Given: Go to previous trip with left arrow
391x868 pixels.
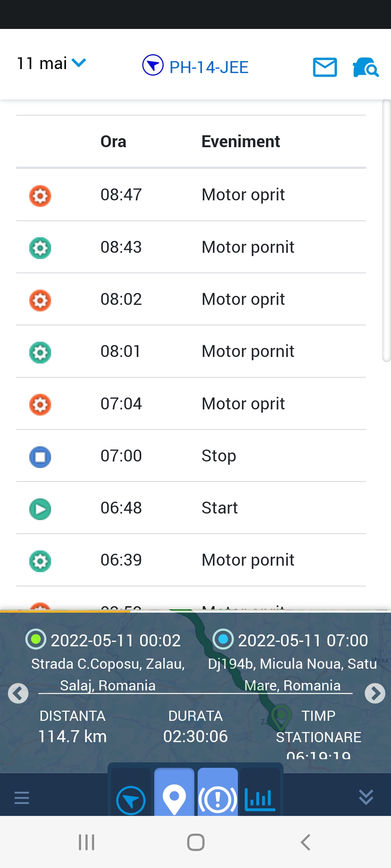Looking at the screenshot, I should point(18,693).
